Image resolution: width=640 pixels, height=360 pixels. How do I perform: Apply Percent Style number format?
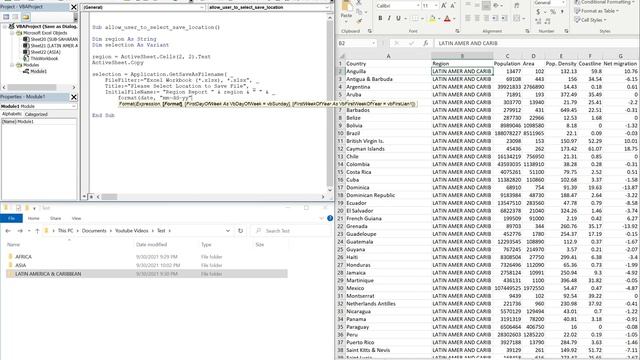[x=553, y=12]
